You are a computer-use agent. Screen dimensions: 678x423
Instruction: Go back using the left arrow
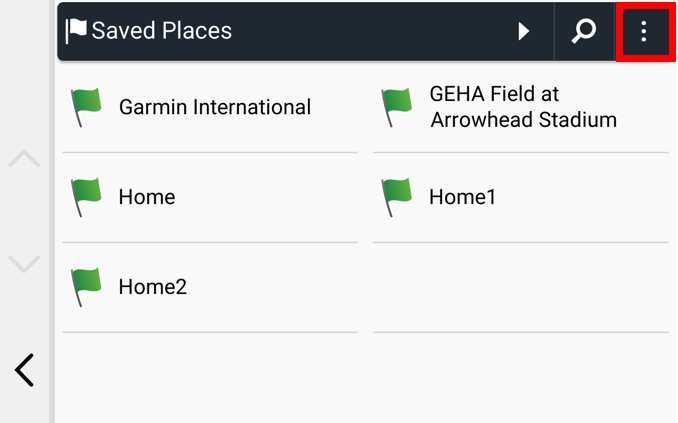pyautogui.click(x=24, y=370)
